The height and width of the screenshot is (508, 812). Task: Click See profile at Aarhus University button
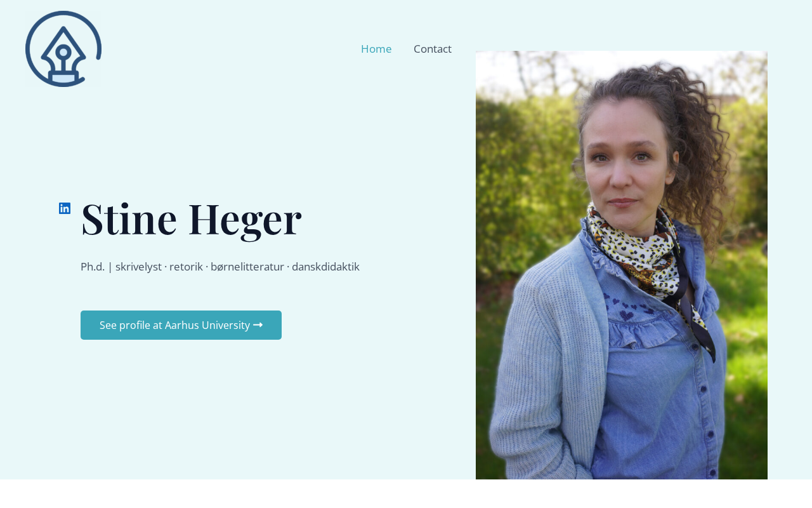tap(181, 325)
